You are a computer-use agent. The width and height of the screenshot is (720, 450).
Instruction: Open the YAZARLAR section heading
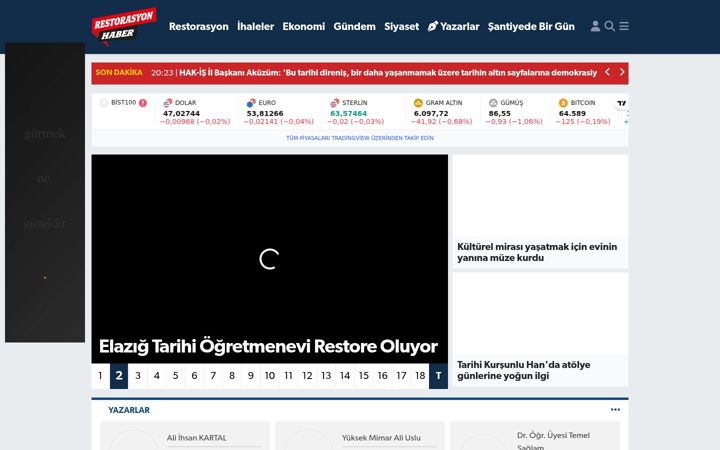click(129, 410)
